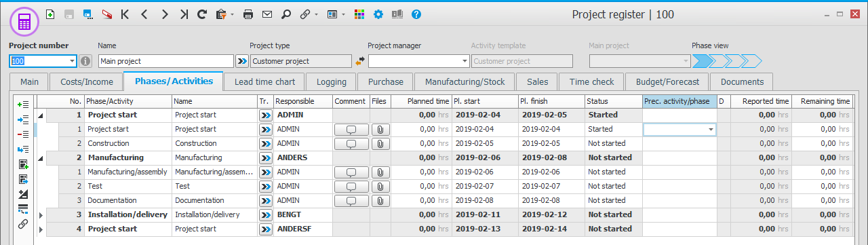
Task: Open settings via the blue gear icon
Action: pos(378,14)
